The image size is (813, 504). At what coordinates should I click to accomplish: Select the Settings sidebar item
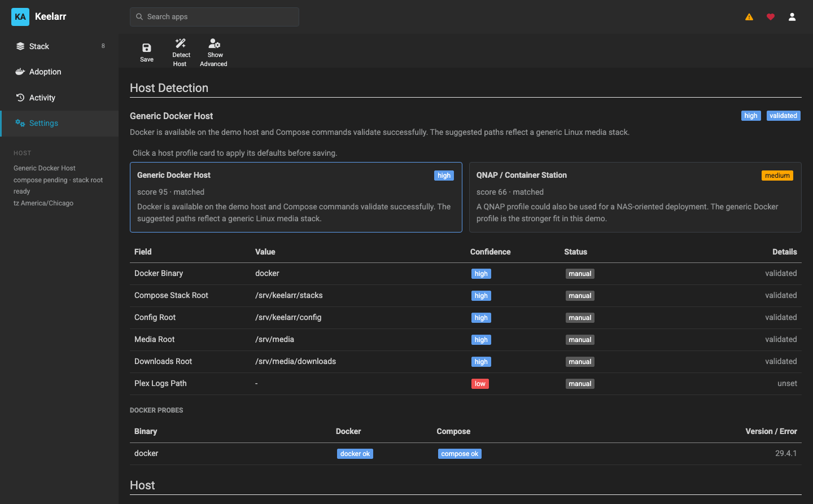coord(59,123)
